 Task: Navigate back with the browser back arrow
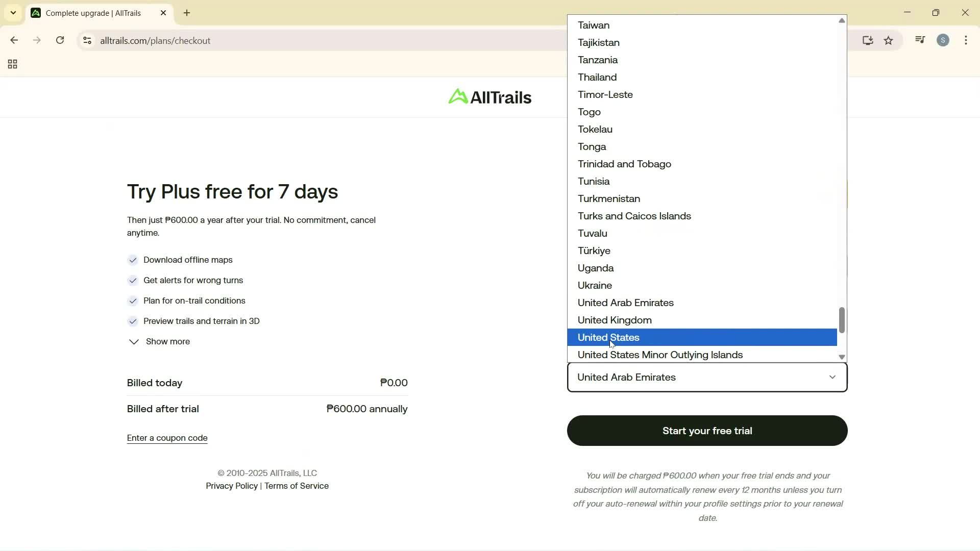click(14, 40)
